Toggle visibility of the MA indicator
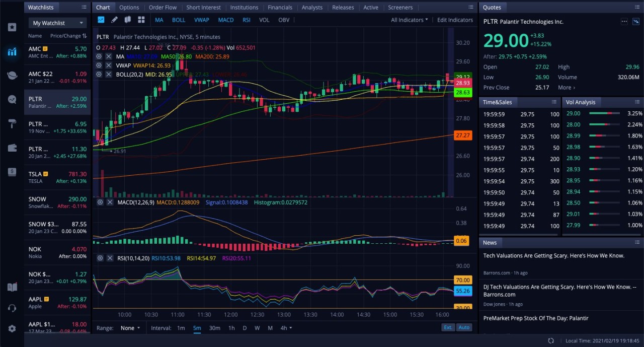Image resolution: width=644 pixels, height=347 pixels. 99,56
